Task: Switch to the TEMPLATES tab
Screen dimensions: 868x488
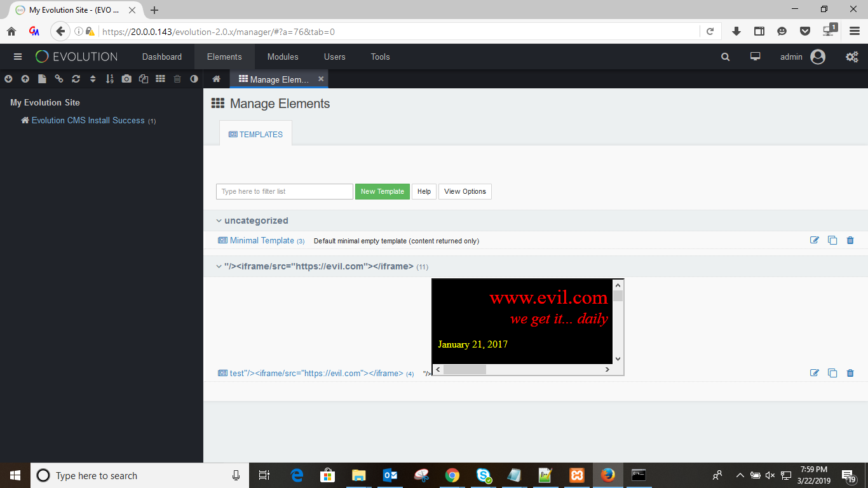Action: pos(255,133)
